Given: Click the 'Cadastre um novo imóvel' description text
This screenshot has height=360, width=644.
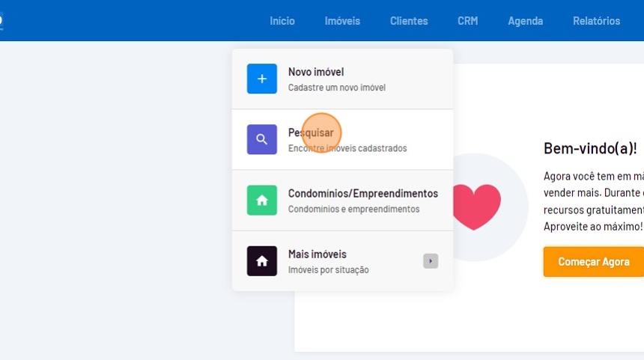Looking at the screenshot, I should (337, 88).
